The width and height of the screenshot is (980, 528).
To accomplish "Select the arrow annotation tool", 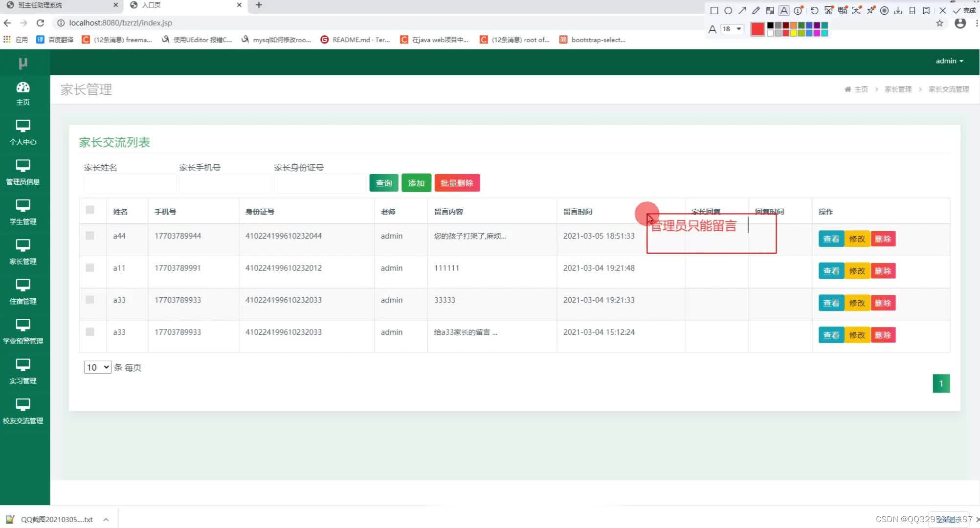I will click(742, 10).
